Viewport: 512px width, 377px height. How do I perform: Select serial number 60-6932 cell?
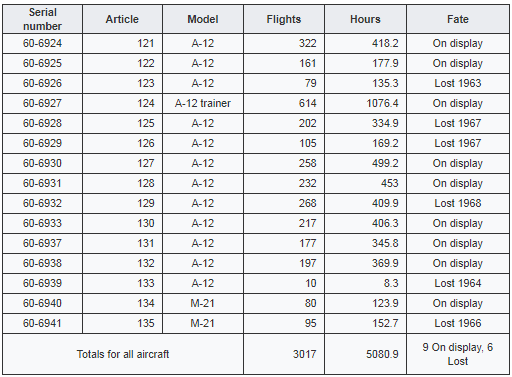click(42, 203)
